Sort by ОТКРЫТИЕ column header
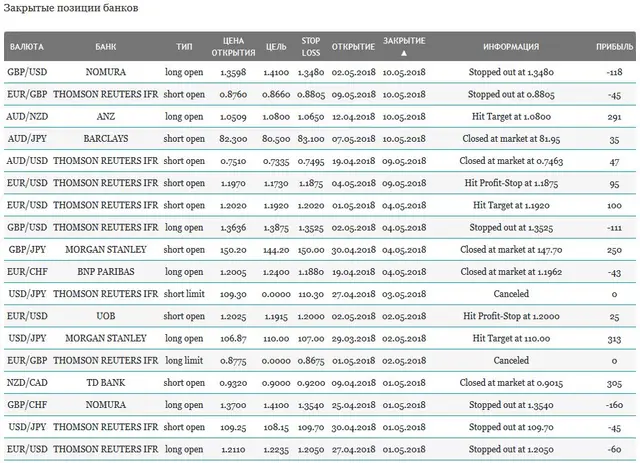Screen dimensions: 640x463 coord(353,47)
